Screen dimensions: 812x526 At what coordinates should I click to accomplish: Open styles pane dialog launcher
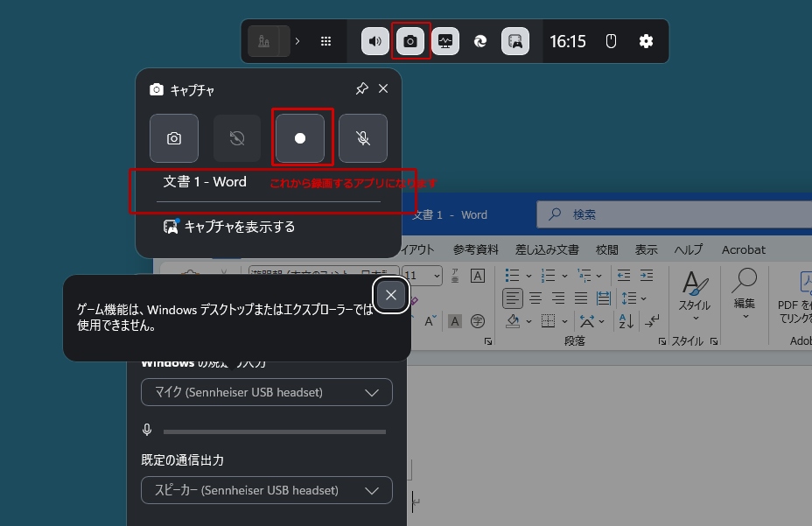pos(714,341)
